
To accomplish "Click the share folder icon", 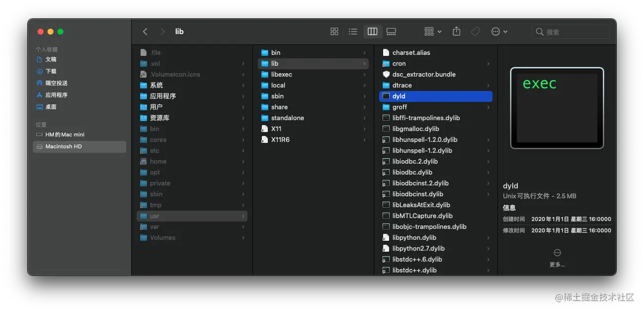I will [265, 107].
